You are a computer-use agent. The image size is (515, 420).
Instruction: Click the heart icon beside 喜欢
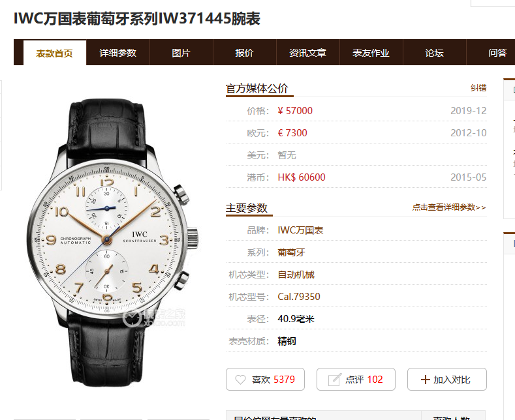click(240, 380)
